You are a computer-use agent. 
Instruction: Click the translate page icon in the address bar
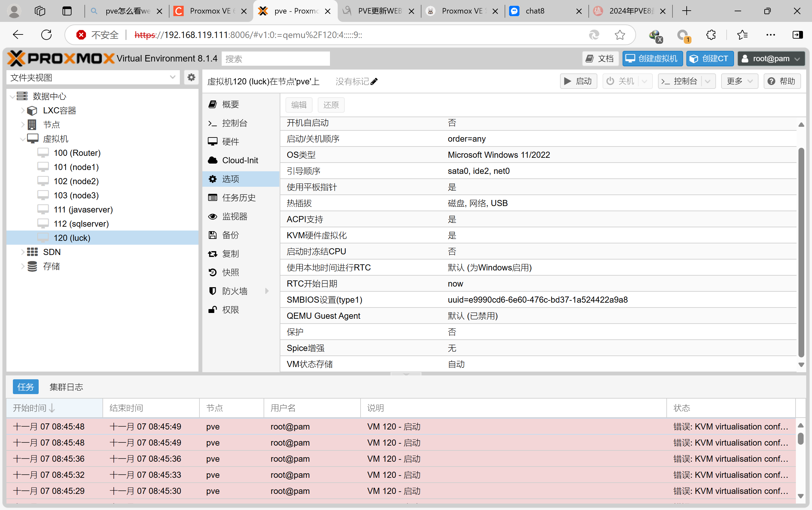pyautogui.click(x=594, y=35)
